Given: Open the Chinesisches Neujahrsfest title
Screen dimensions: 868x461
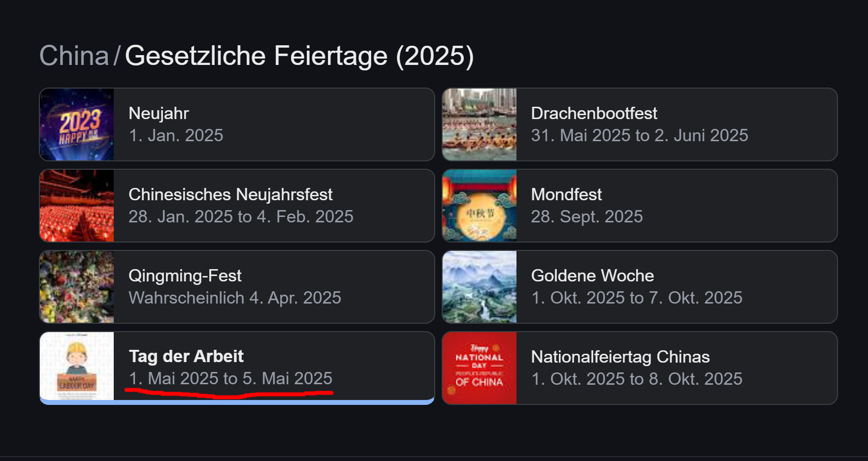Looking at the screenshot, I should (230, 195).
